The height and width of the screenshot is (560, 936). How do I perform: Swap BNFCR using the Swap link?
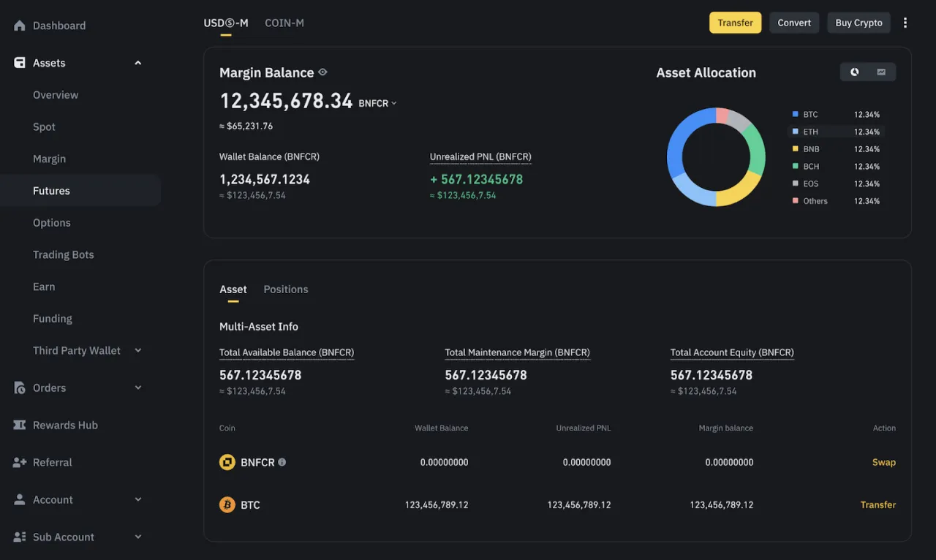tap(884, 462)
